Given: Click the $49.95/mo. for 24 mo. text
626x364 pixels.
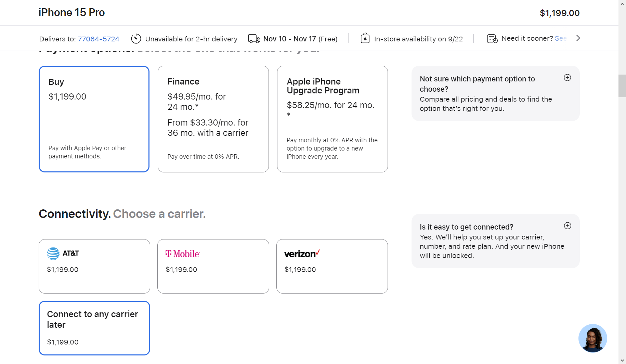Looking at the screenshot, I should click(x=197, y=102).
